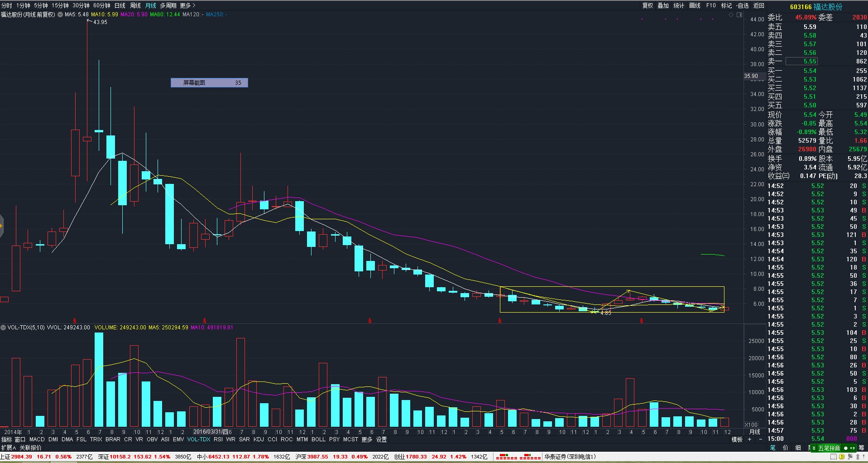Open the VOL-TDX indicator dropdown circle
Screen dimensions: 868x463
3,327
